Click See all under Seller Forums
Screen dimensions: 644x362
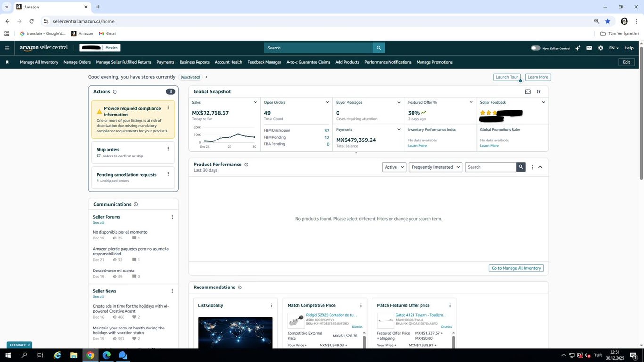coord(98,223)
